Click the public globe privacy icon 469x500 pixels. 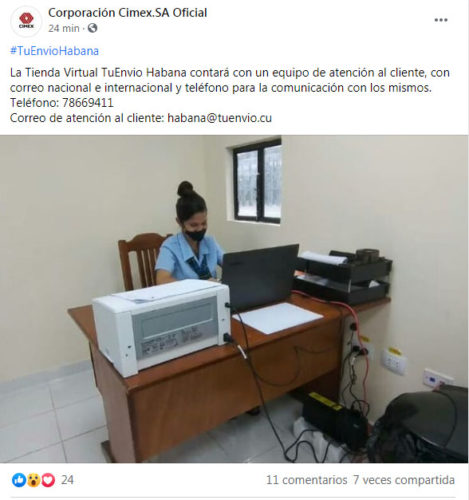92,28
